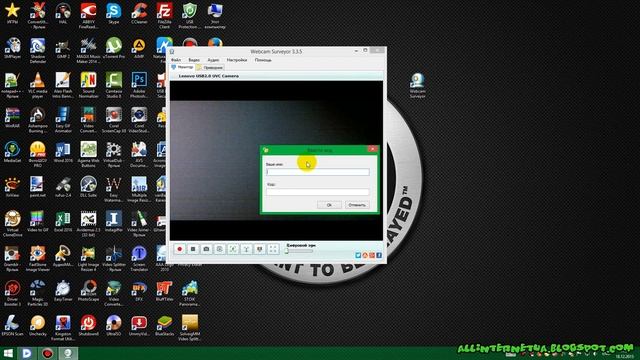Open Facebook share icon in Webcam Surveyor

pyautogui.click(x=379, y=255)
